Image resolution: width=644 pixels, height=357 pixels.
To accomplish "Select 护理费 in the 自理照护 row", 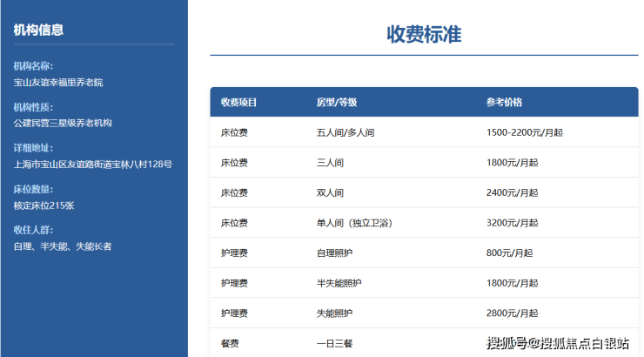I will (x=234, y=253).
